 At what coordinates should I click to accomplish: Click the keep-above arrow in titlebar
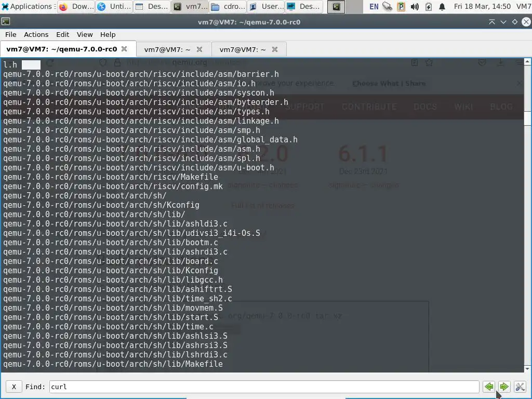(491, 22)
